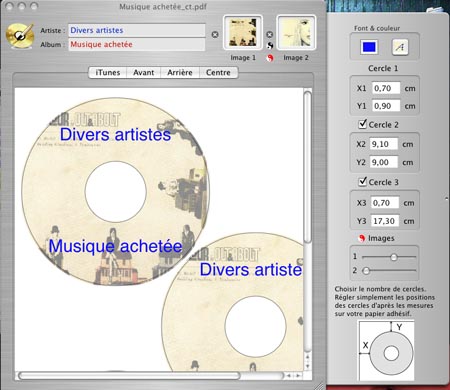Click the scroll down arrow of preview
The image size is (450, 390).
308,366
